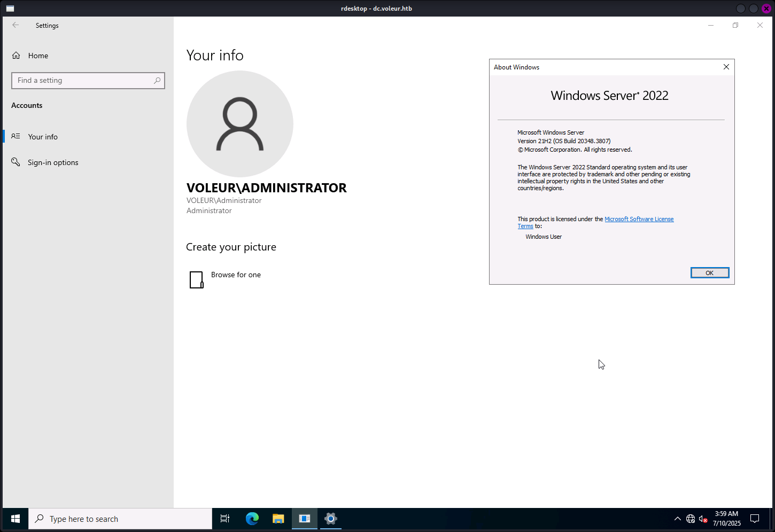
Task: Close the Settings window
Action: (760, 25)
